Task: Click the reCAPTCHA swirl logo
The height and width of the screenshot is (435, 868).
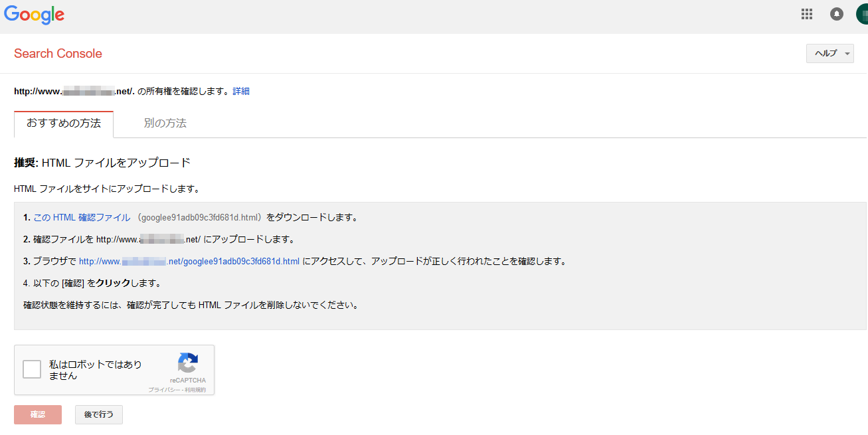Action: coord(188,363)
